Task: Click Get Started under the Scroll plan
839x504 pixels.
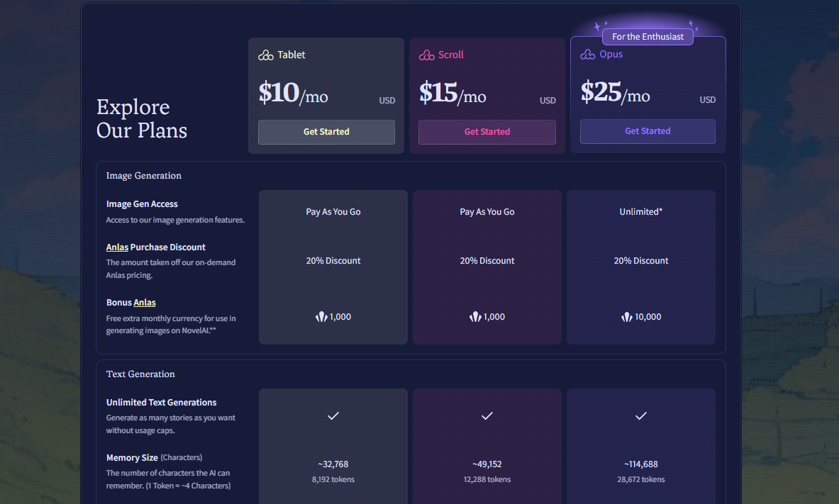Action: pyautogui.click(x=487, y=132)
